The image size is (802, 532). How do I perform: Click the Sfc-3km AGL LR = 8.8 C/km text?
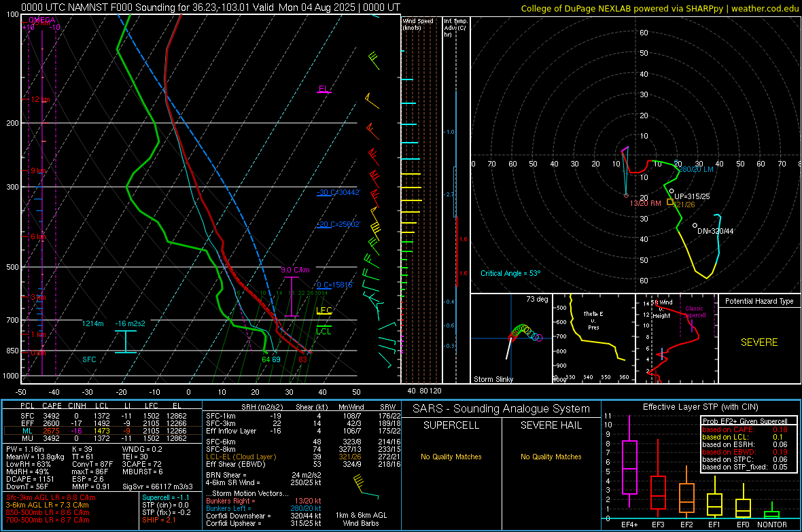coord(51,497)
